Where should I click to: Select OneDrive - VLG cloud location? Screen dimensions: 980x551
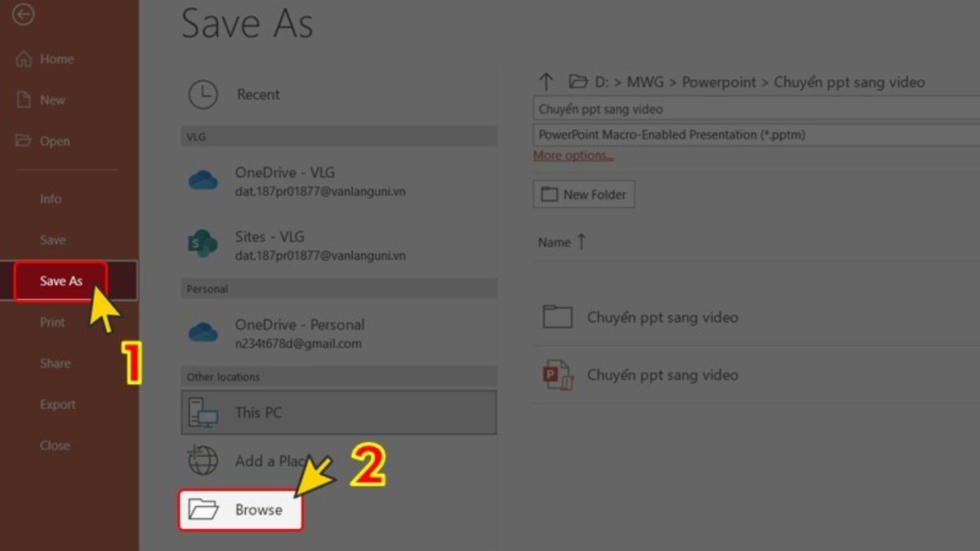pos(284,180)
